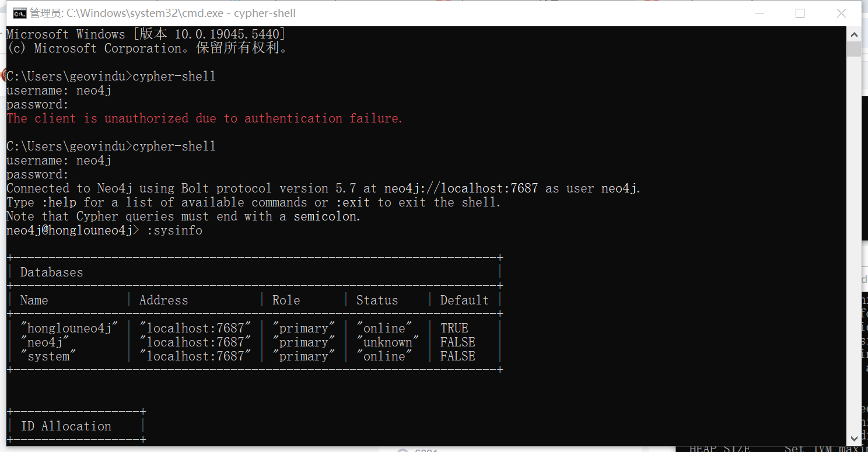Viewport: 868px width, 452px height.
Task: Click the scrollbar up arrow
Action: pyautogui.click(x=854, y=32)
